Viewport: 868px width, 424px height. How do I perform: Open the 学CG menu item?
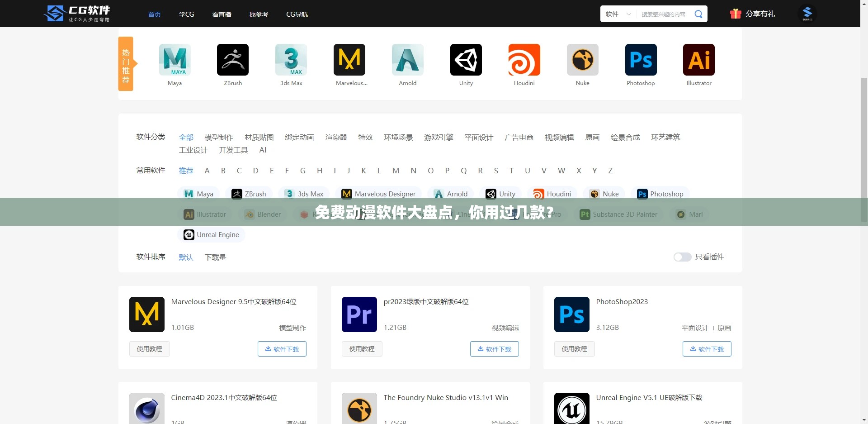(186, 14)
